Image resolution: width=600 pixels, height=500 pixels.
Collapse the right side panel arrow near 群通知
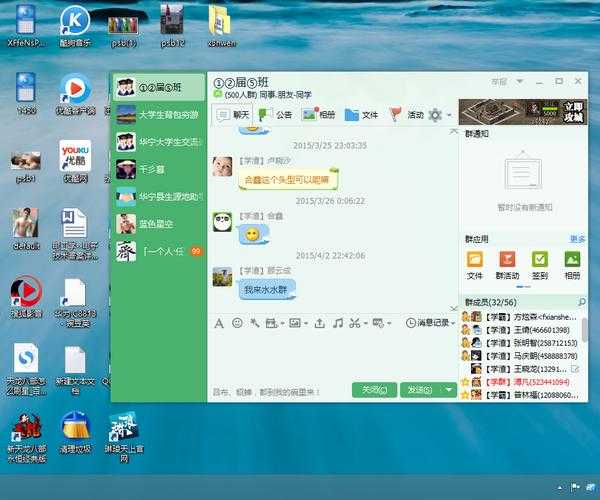click(454, 132)
